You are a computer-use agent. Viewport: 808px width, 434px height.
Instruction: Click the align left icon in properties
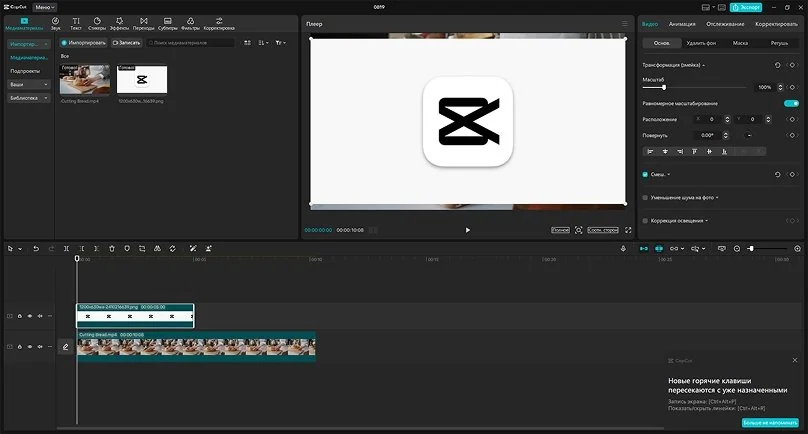(650, 152)
